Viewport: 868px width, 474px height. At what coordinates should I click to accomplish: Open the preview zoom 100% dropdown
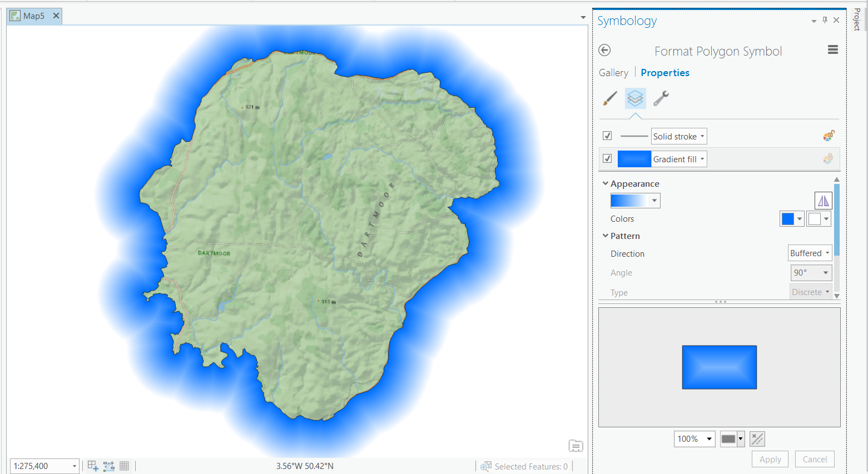(x=695, y=439)
